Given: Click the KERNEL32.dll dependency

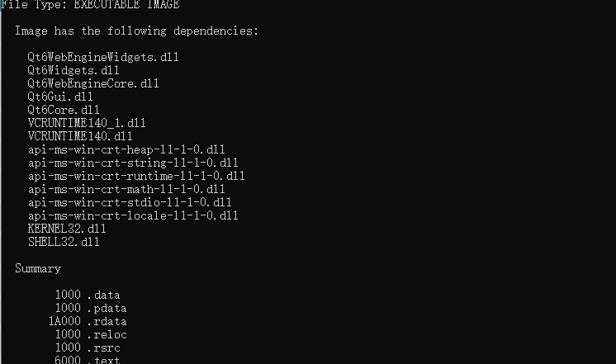Looking at the screenshot, I should (x=67, y=229).
